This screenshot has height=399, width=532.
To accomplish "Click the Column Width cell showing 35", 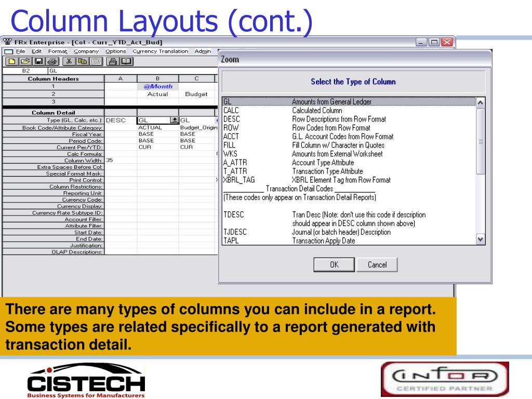I will (x=121, y=160).
